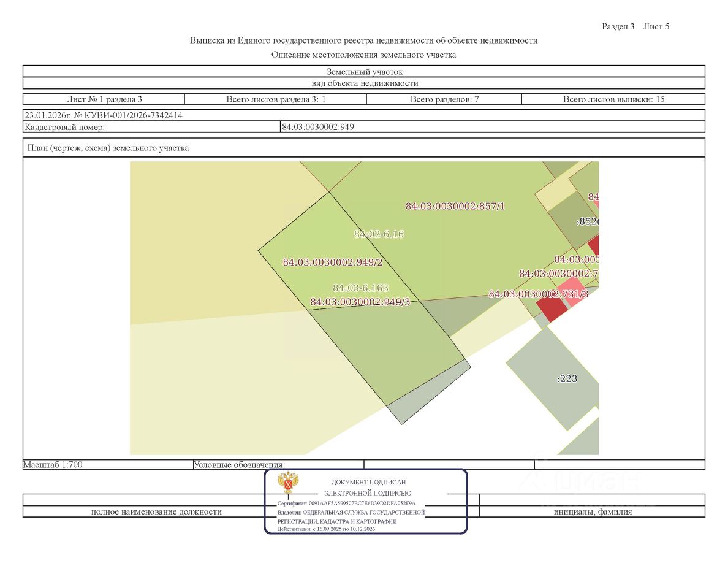Click 'РЕГИСТРАЦИИ, КАДАСТРА И КАРТОГРАФИИ' stamp line

point(337,522)
